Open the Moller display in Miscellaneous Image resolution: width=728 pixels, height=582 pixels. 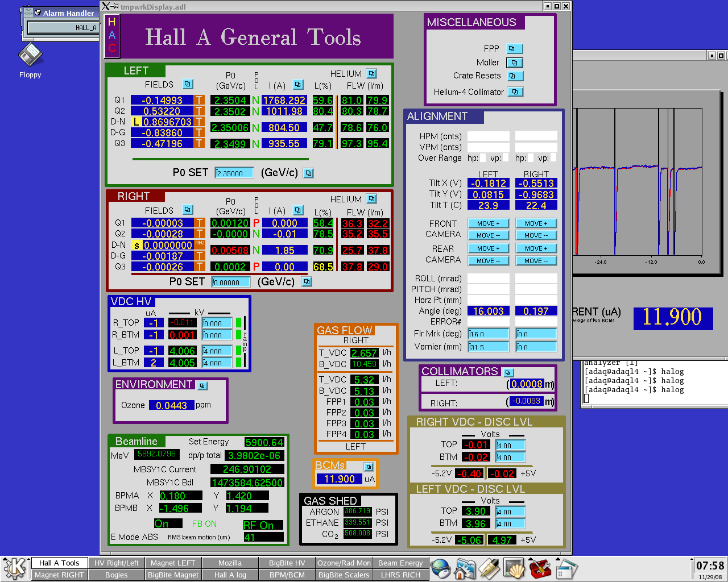[514, 63]
